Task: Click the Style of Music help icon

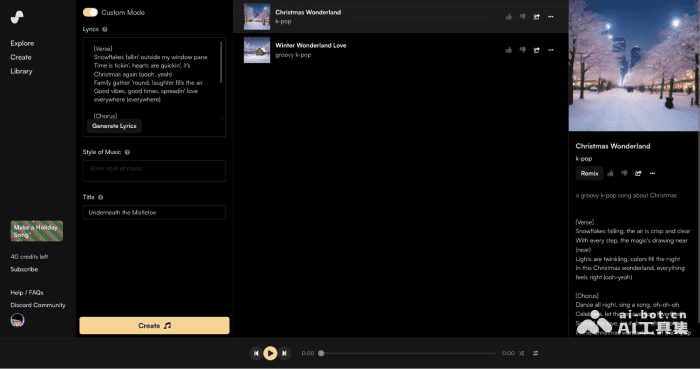Action: click(127, 152)
